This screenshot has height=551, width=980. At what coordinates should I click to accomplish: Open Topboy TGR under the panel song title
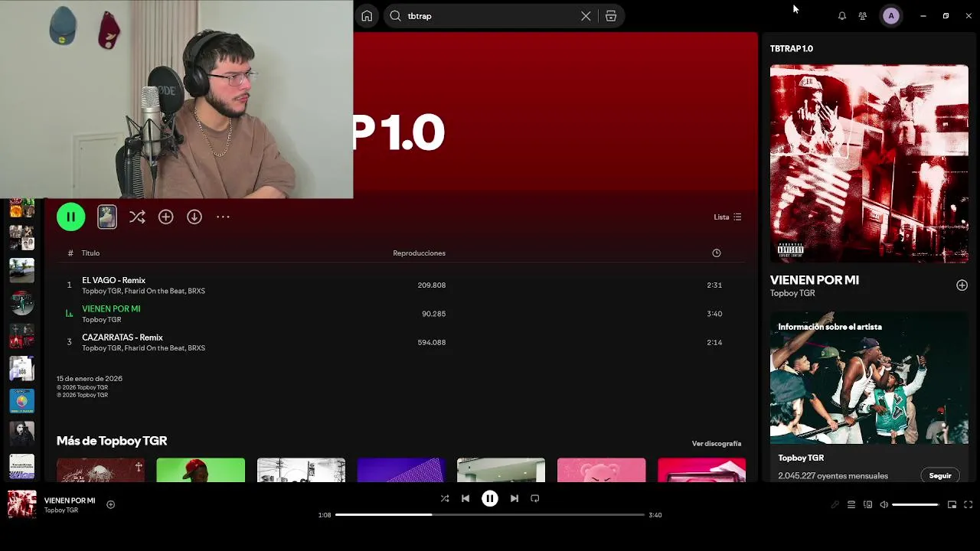pyautogui.click(x=792, y=294)
